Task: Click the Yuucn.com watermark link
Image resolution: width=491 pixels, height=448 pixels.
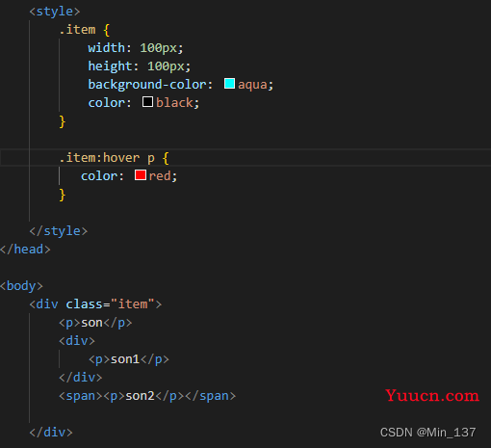Action: pyautogui.click(x=432, y=395)
